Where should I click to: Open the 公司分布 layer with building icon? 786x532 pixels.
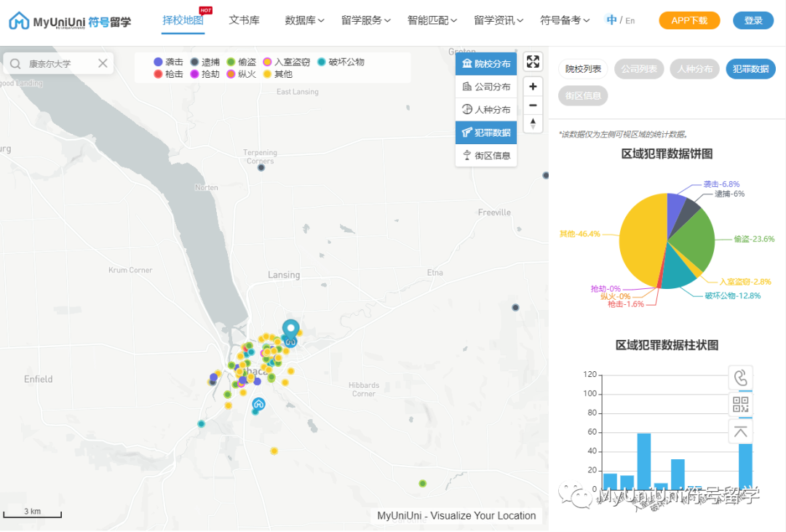[x=486, y=86]
